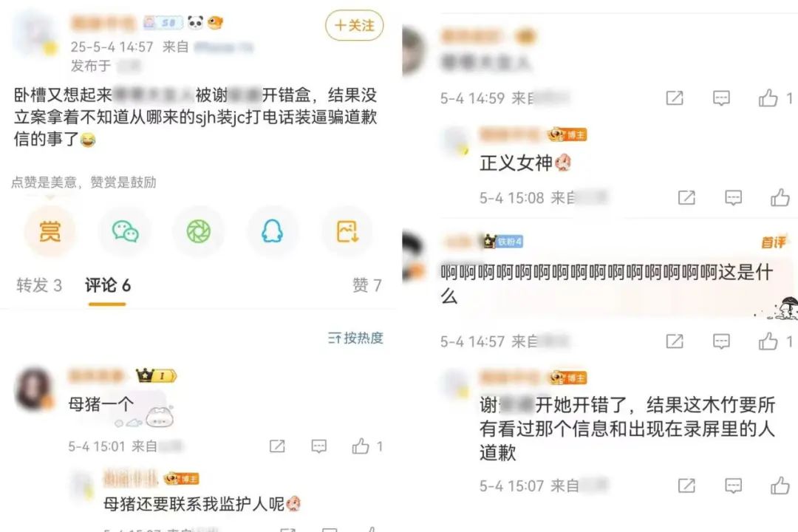Open the 赞 7 likes tab
Viewport: 798px width, 532px height.
click(x=366, y=285)
